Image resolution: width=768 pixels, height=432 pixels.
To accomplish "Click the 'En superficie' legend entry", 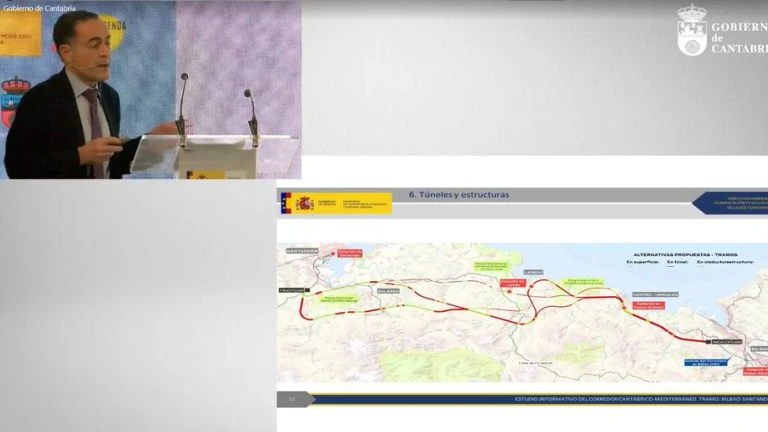I will point(643,262).
